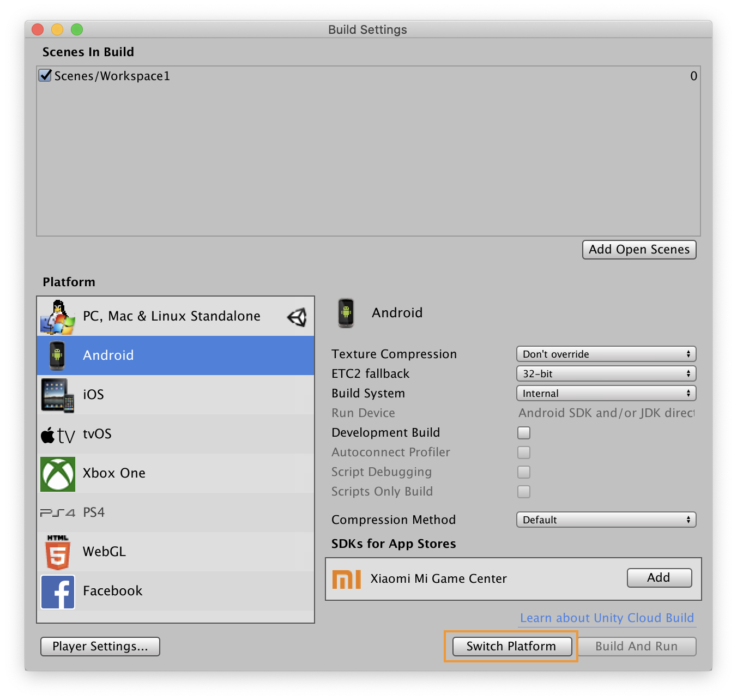Minimize the Build Settings window
This screenshot has width=737, height=700.
(x=57, y=29)
